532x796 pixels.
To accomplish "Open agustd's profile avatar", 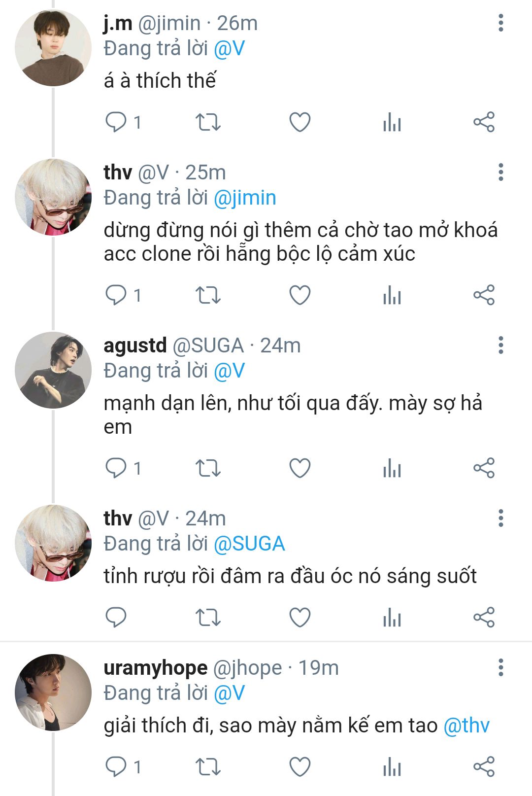I will tap(53, 370).
